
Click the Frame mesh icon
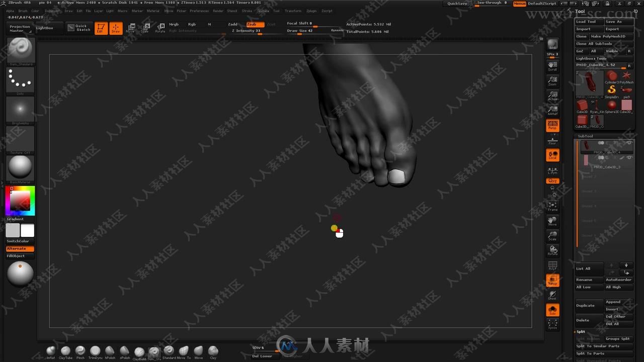click(552, 206)
